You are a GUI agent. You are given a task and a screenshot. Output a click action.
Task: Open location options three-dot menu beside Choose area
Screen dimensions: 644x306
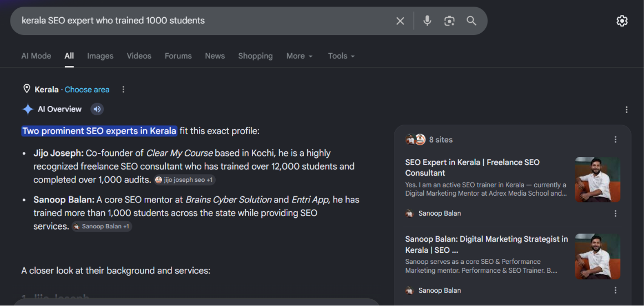tap(124, 89)
